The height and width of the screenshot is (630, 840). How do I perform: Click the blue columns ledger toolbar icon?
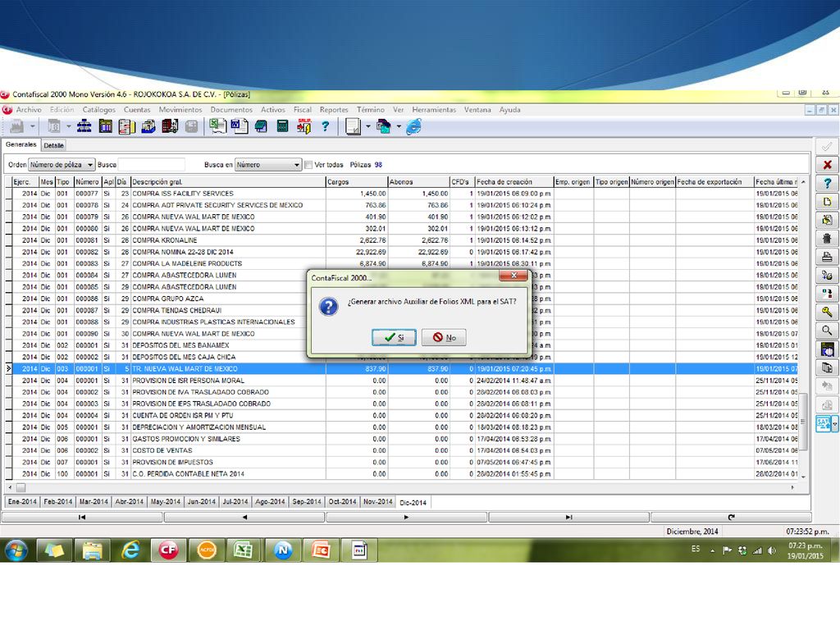[106, 127]
